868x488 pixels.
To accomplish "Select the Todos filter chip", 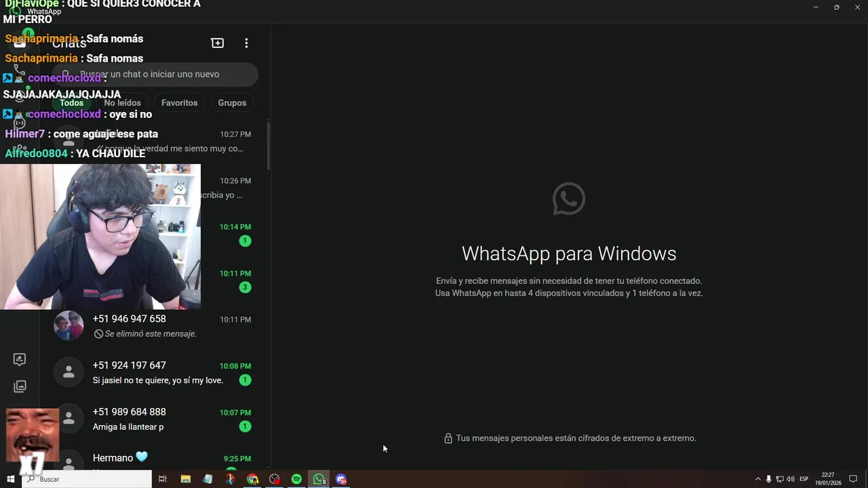I will (x=71, y=103).
